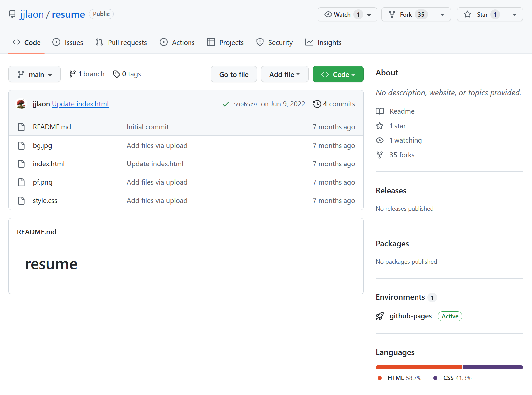Open the pf.png file
Image resolution: width=532 pixels, height=395 pixels.
tap(42, 182)
